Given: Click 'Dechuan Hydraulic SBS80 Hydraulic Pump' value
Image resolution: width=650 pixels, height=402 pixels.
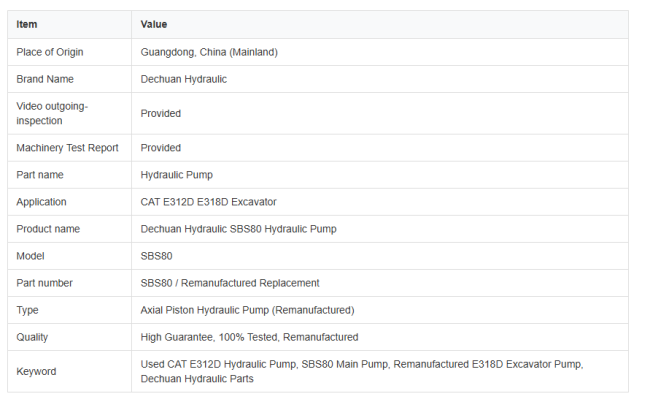Looking at the screenshot, I should point(238,229).
